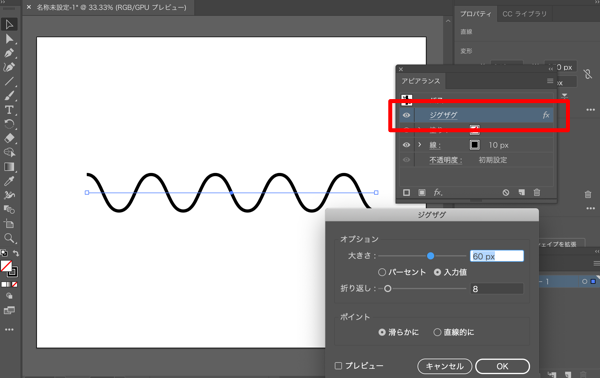Select the document tab 名称未設定-1

click(111, 7)
